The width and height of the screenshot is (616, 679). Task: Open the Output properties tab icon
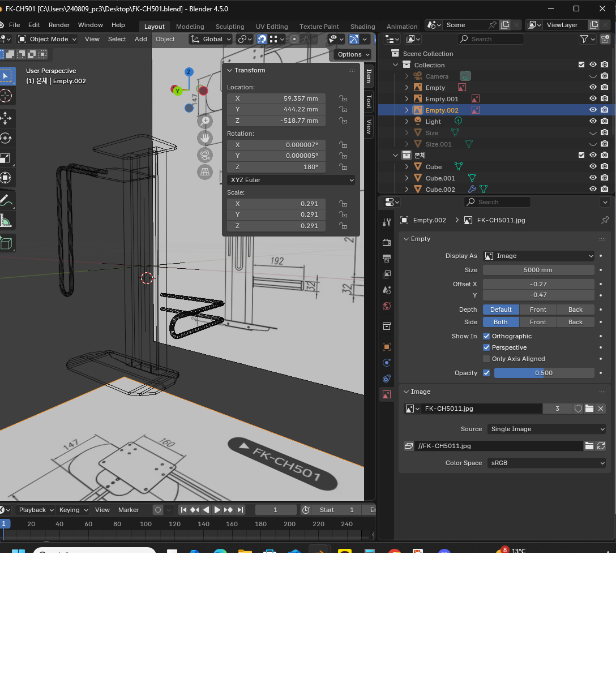pos(387,259)
